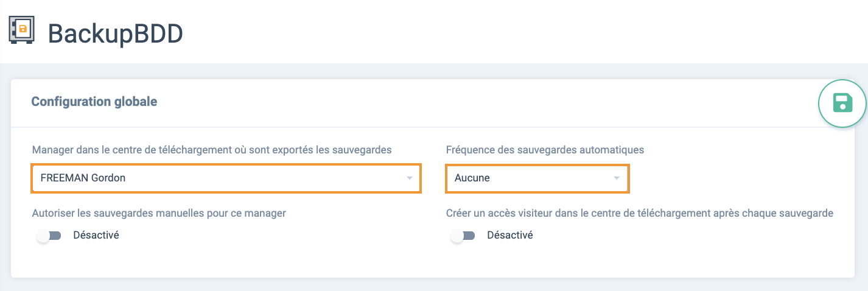Click the 'Manager dans le centre de téléchargement' label
868x291 pixels.
pyautogui.click(x=212, y=149)
